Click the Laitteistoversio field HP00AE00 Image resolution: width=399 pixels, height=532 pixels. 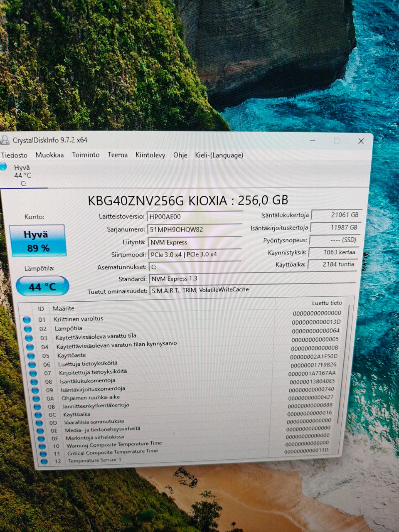click(194, 217)
